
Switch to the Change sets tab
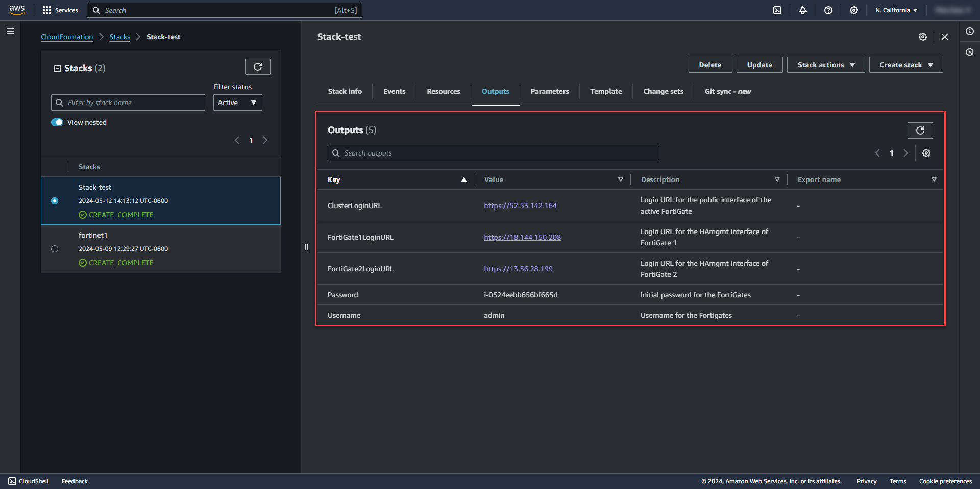coord(663,92)
